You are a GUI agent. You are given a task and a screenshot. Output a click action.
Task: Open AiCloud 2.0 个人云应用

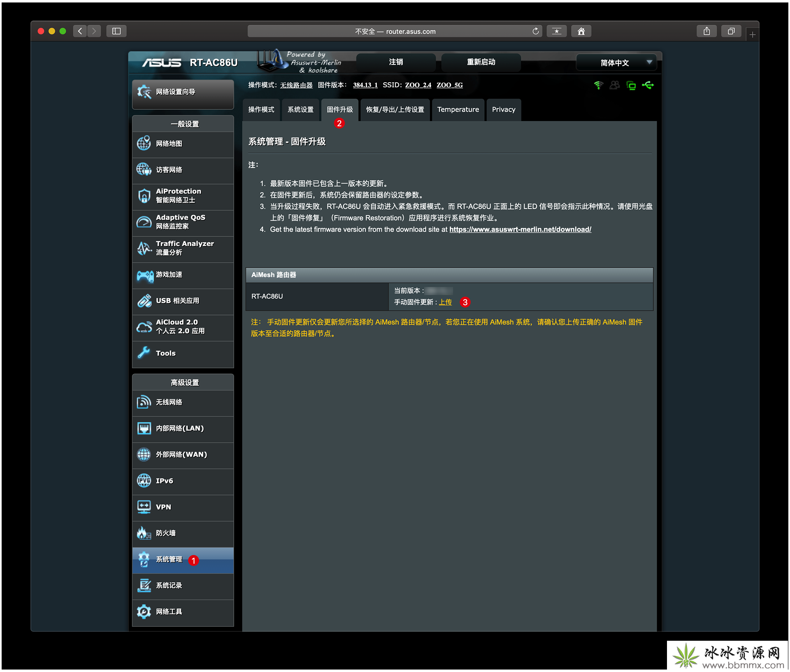183,327
